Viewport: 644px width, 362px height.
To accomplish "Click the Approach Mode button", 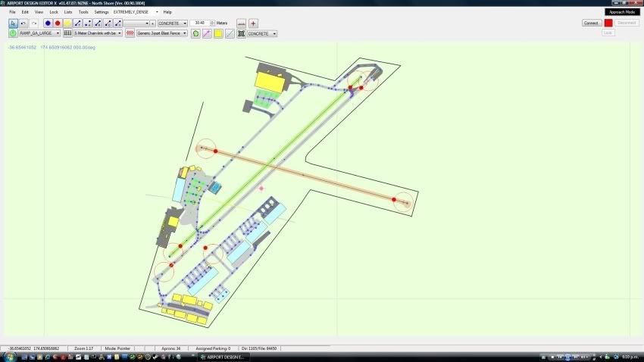I will [622, 12].
